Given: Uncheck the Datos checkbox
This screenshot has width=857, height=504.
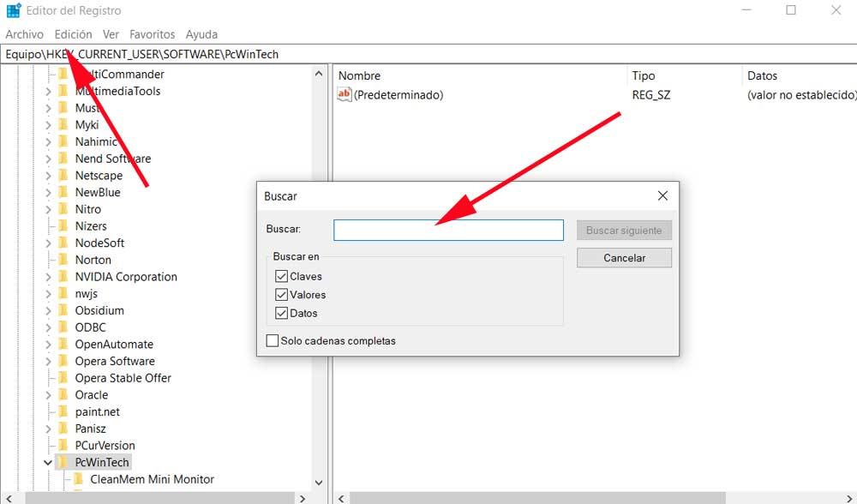Looking at the screenshot, I should (281, 313).
